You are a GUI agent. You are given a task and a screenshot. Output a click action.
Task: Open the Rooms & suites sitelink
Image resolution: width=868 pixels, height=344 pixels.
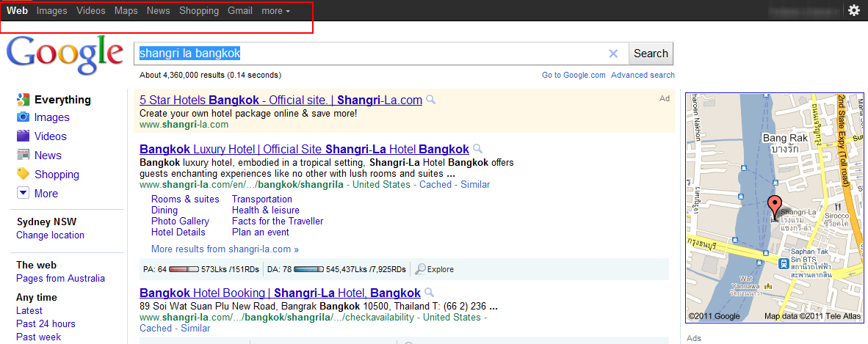point(186,199)
